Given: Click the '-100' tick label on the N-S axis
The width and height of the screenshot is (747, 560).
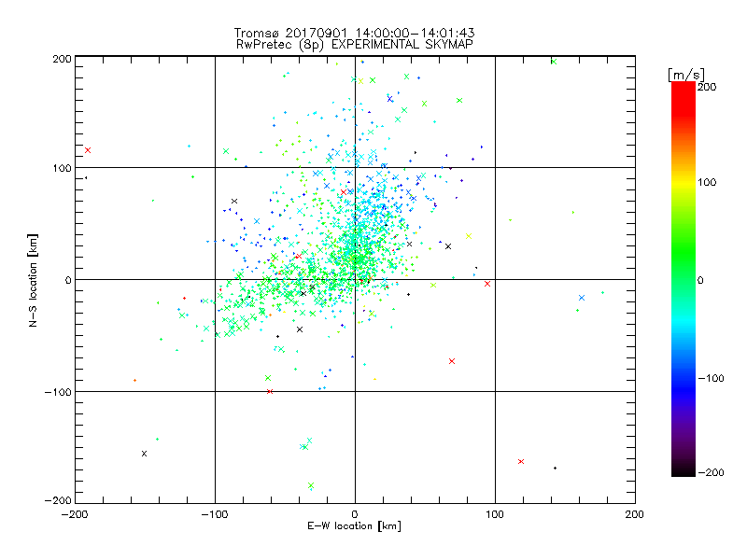Looking at the screenshot, I should tap(58, 392).
